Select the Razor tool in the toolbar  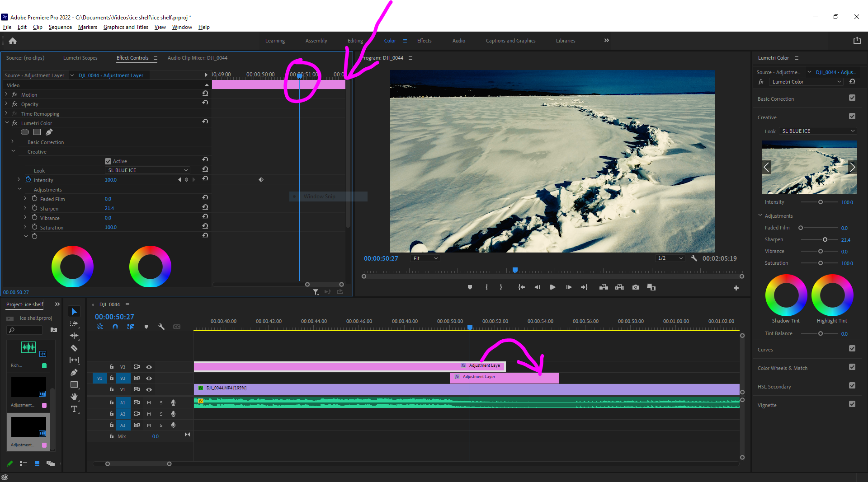click(x=74, y=348)
